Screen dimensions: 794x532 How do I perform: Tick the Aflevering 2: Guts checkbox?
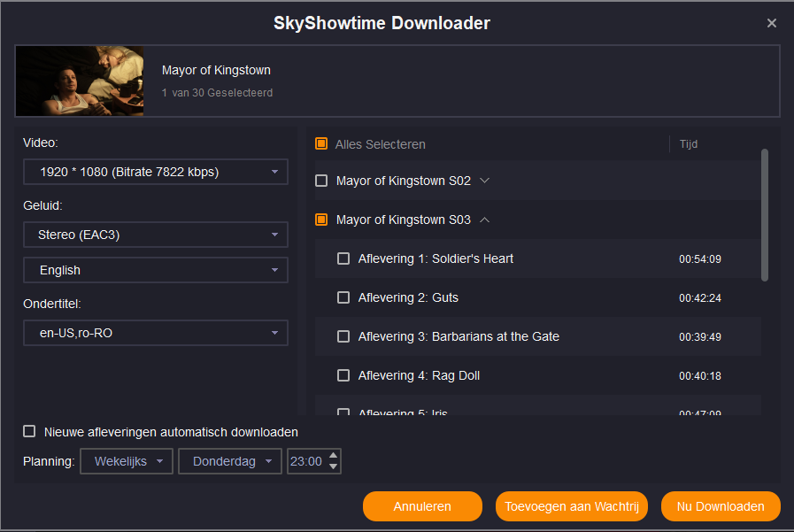click(x=343, y=297)
